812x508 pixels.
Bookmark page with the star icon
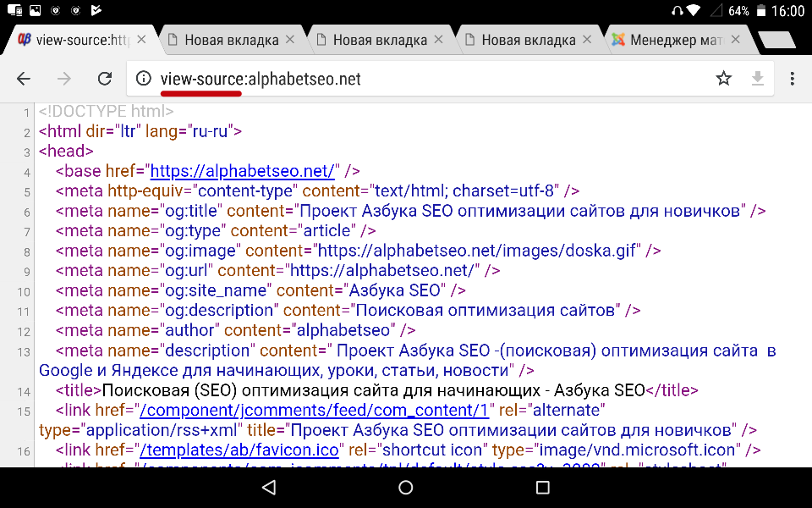[x=723, y=79]
